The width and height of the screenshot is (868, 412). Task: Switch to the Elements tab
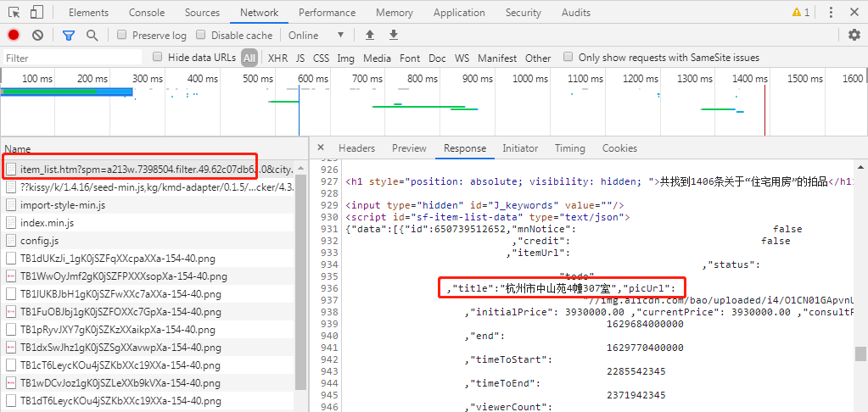(x=88, y=12)
